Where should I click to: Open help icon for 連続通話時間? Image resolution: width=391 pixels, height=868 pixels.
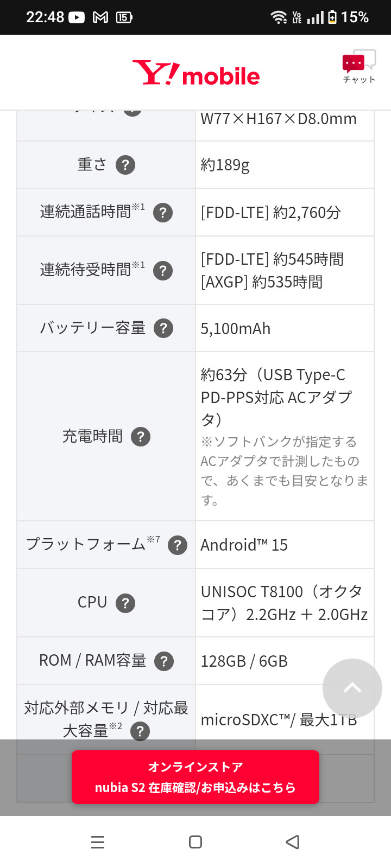(x=163, y=213)
